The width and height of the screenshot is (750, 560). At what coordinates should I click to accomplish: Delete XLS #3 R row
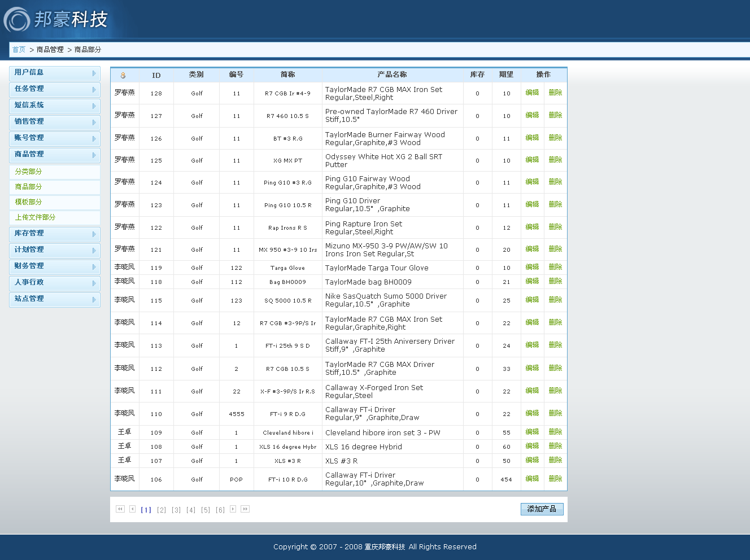[555, 460]
